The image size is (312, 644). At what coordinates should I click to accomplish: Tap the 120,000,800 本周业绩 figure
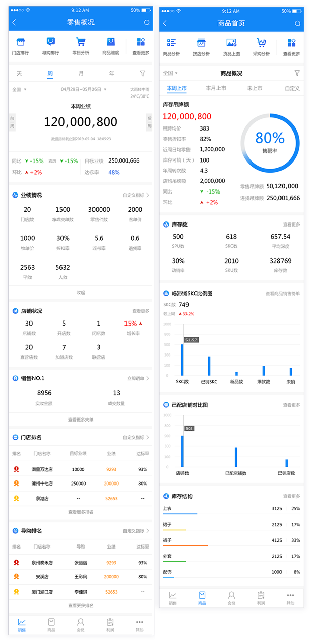(x=81, y=122)
